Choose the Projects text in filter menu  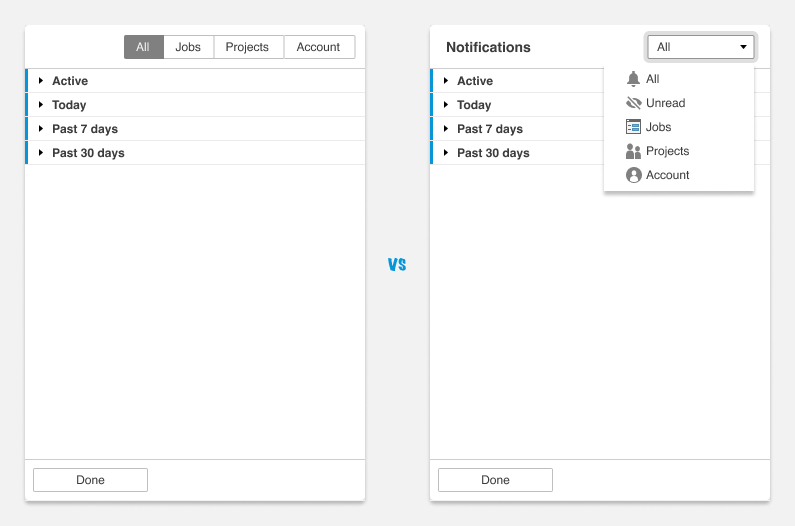click(667, 151)
